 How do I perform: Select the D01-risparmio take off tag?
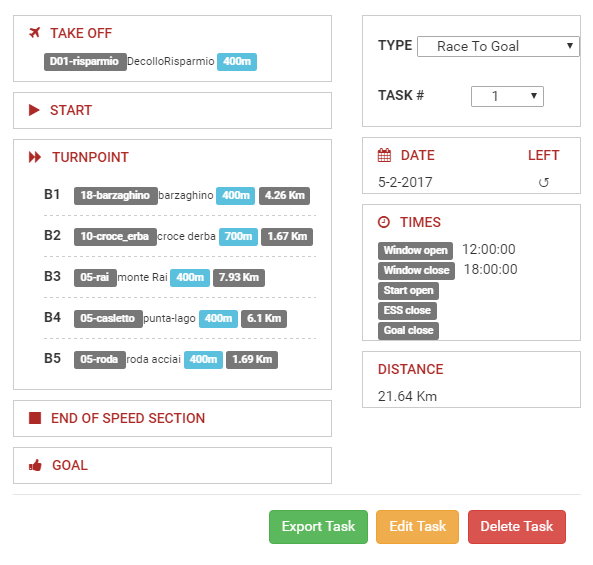tap(85, 62)
